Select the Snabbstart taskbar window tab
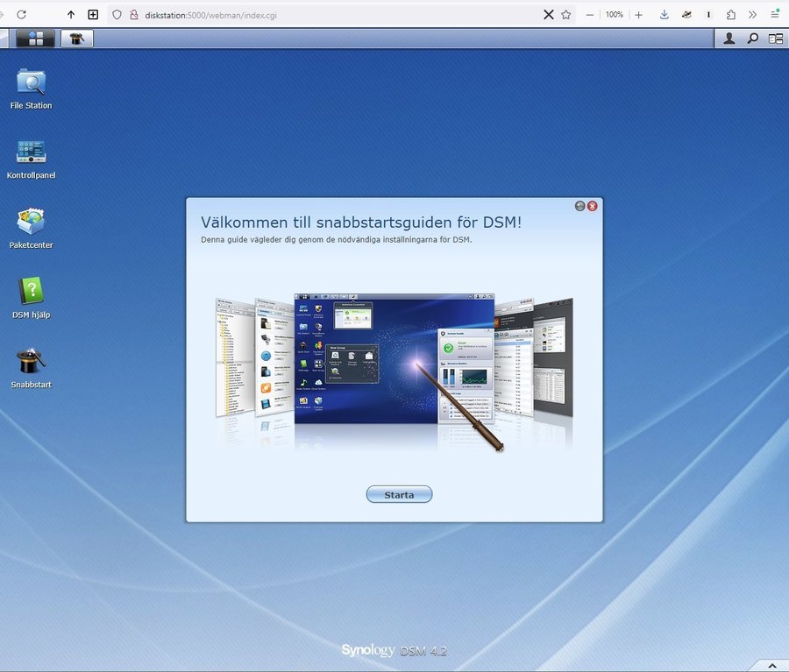Viewport: 789px width, 672px height. [x=77, y=39]
